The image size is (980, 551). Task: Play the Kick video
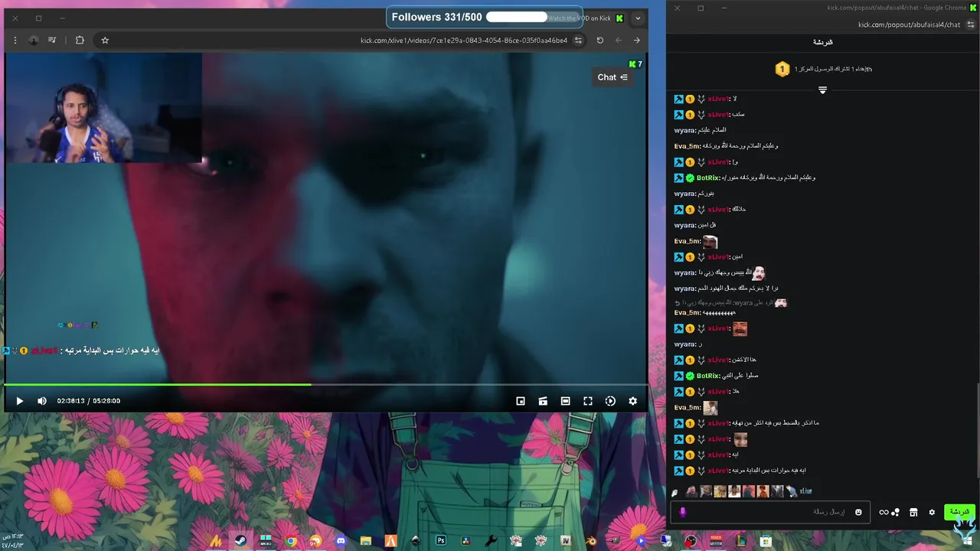click(x=20, y=401)
